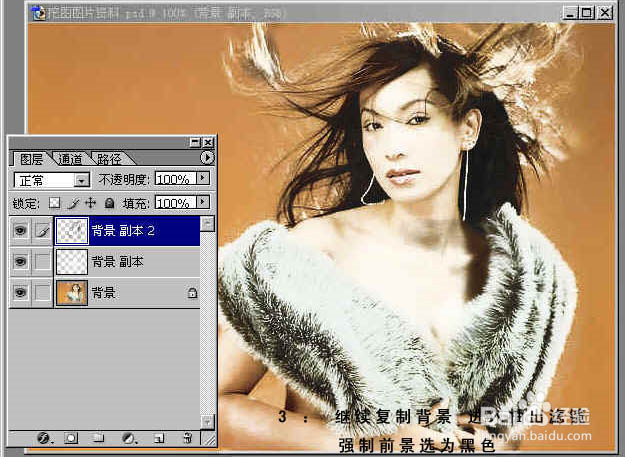625x457 pixels.
Task: Click layers list scroll up arrow
Action: click(x=207, y=223)
